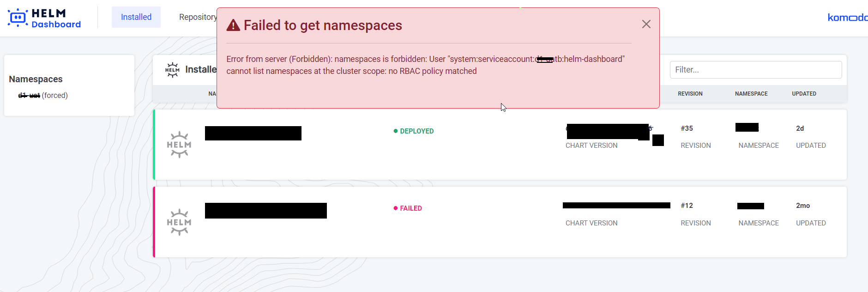
Task: Click the pink FAILED status dot
Action: (x=395, y=208)
